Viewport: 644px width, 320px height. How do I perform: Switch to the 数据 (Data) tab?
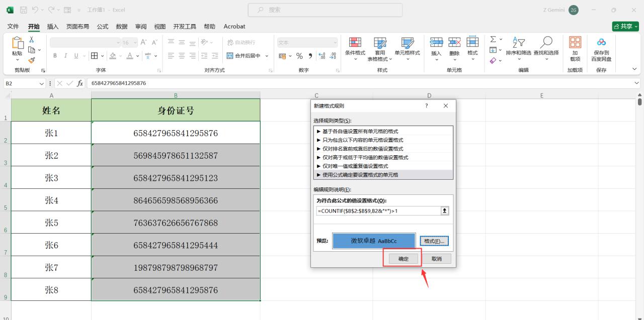click(x=121, y=26)
